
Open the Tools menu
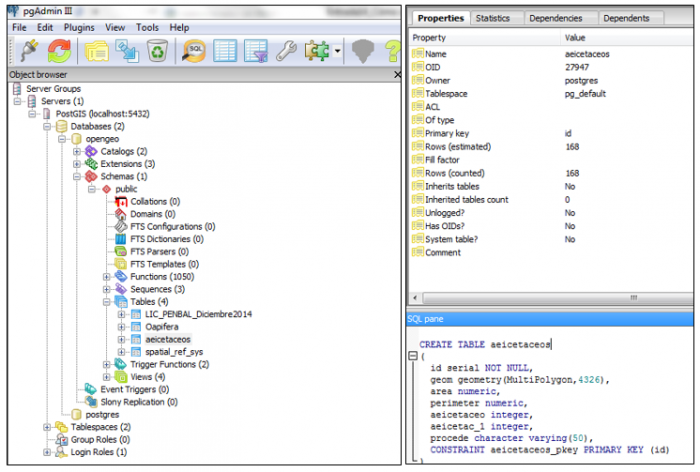tap(147, 28)
